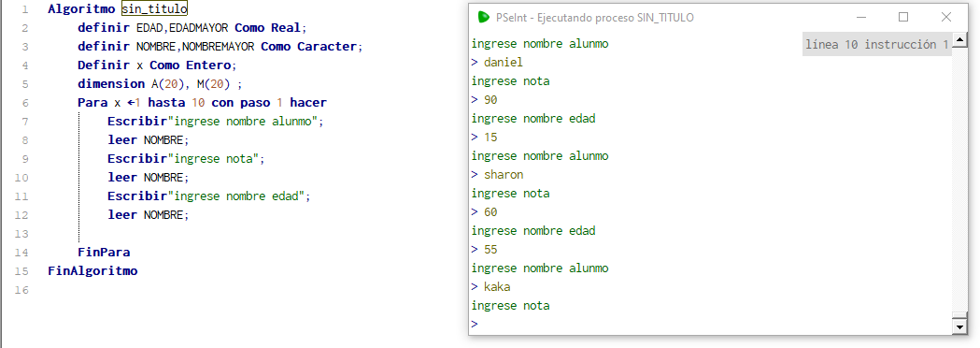
Task: Click the PSeInt window title bar text
Action: [x=594, y=18]
